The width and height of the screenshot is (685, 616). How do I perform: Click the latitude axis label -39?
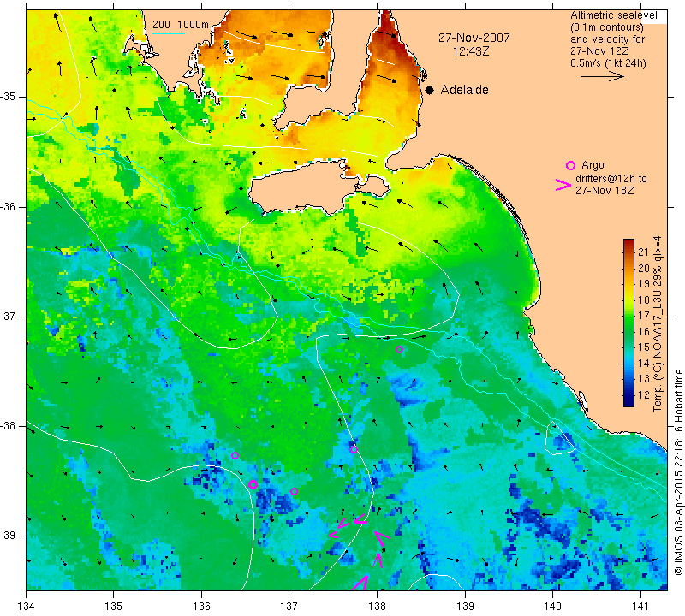click(9, 536)
